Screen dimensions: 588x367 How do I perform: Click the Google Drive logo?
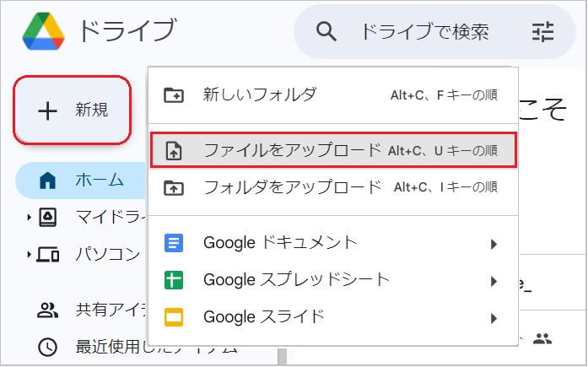(43, 31)
